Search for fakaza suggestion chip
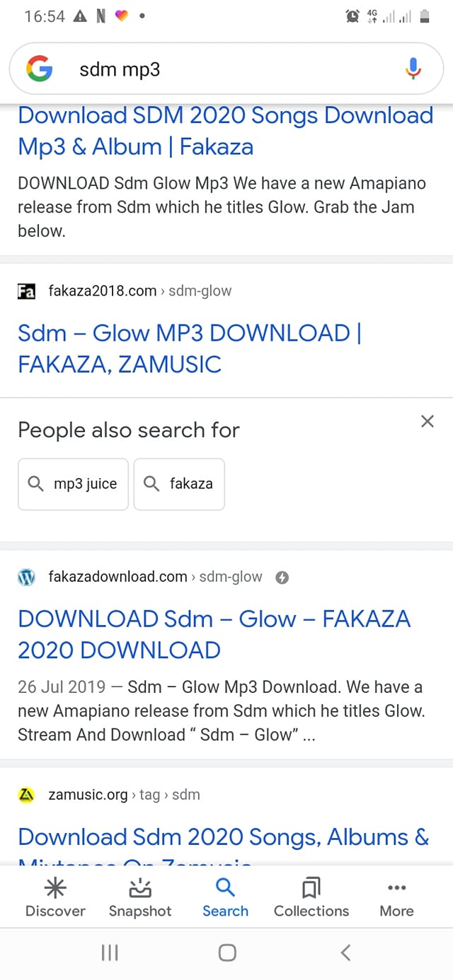The image size is (453, 980). 179,484
